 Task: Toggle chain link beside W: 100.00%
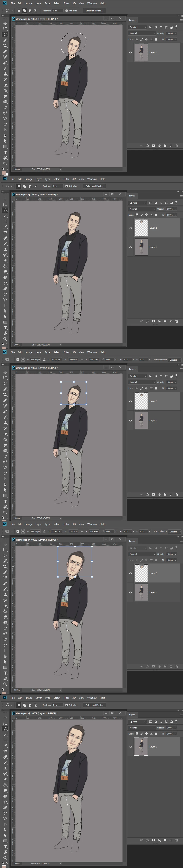(82, 359)
